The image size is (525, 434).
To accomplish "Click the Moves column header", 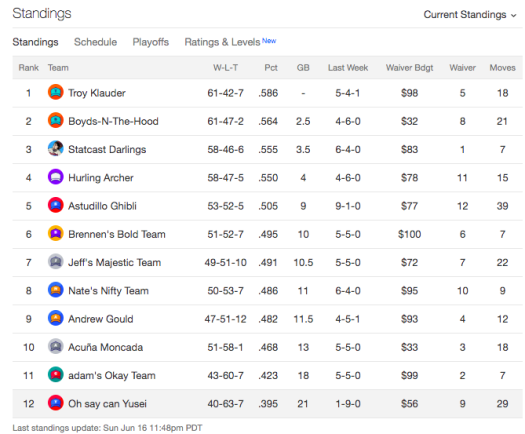I will pyautogui.click(x=503, y=68).
